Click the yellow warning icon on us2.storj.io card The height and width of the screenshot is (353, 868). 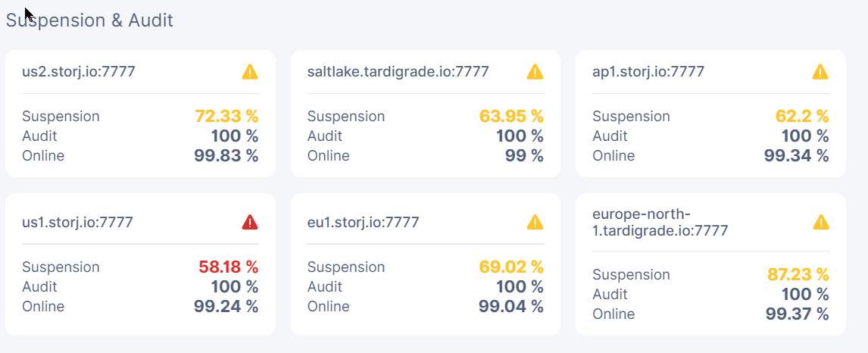[250, 72]
